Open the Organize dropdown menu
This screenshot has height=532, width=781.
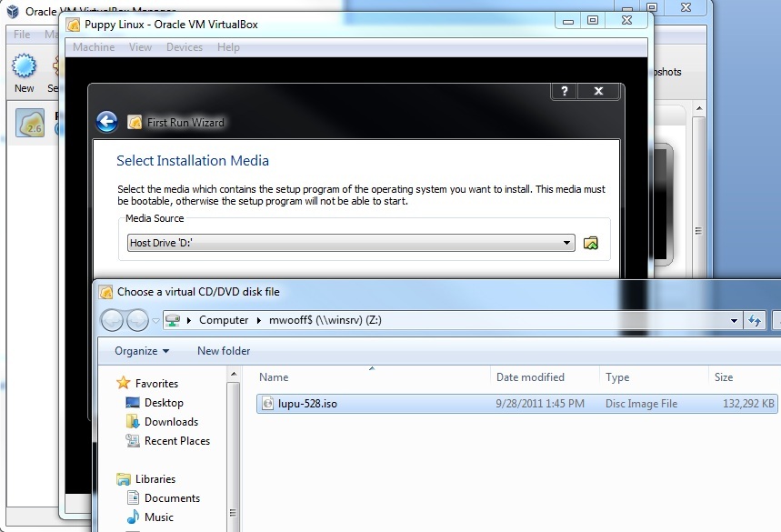click(x=142, y=351)
